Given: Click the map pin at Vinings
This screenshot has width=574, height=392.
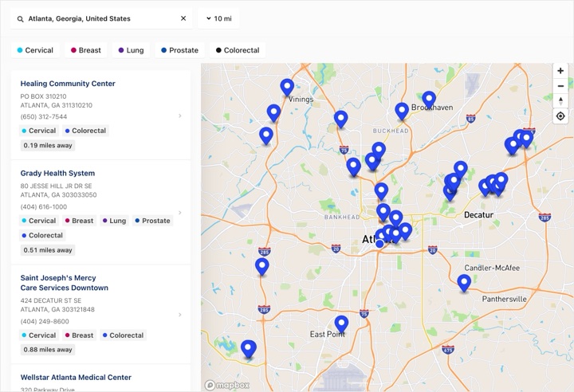Looking at the screenshot, I should click(287, 88).
